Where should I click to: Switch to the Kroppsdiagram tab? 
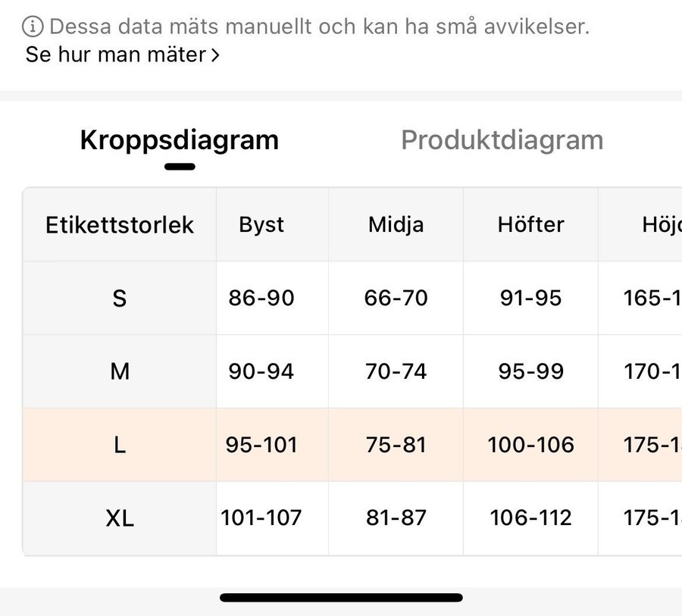(180, 140)
